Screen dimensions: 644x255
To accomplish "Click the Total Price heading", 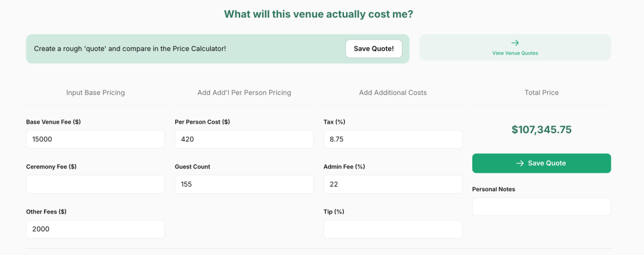I will [x=541, y=93].
